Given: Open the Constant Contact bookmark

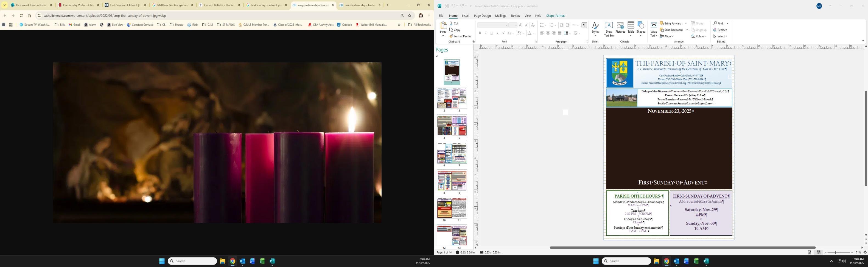Looking at the screenshot, I should 140,25.
